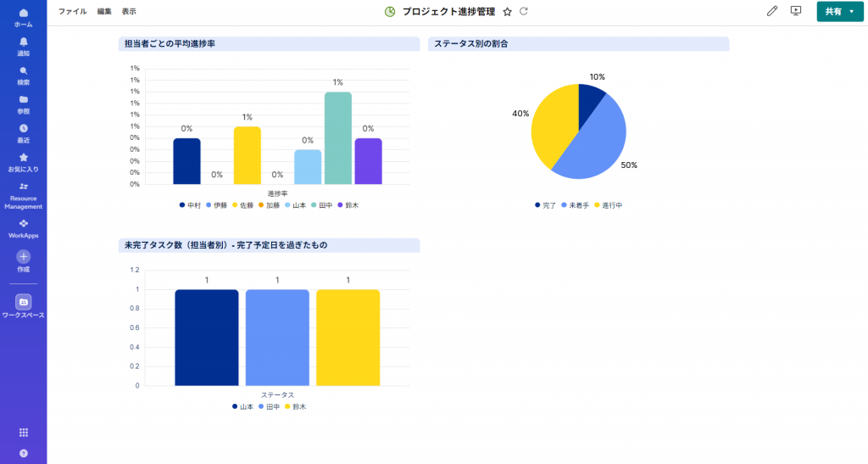Open WorkApps in the sidebar
This screenshot has height=464, width=868.
pos(23,224)
